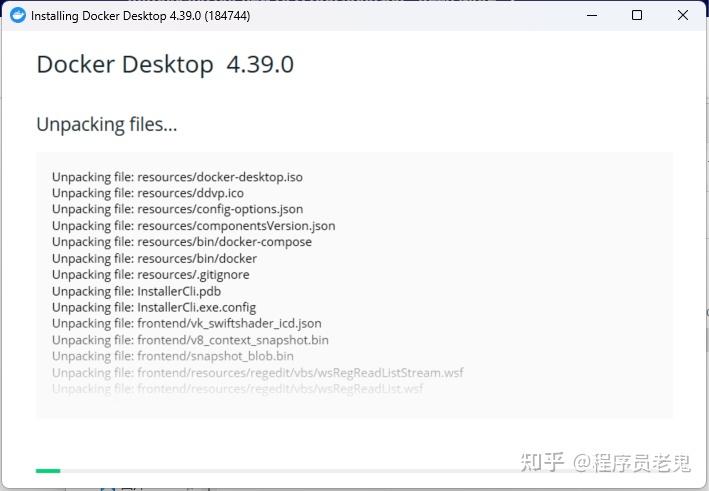709x491 pixels.
Task: Select the frontend/v8_context_snapshot.bin log line
Action: click(190, 340)
